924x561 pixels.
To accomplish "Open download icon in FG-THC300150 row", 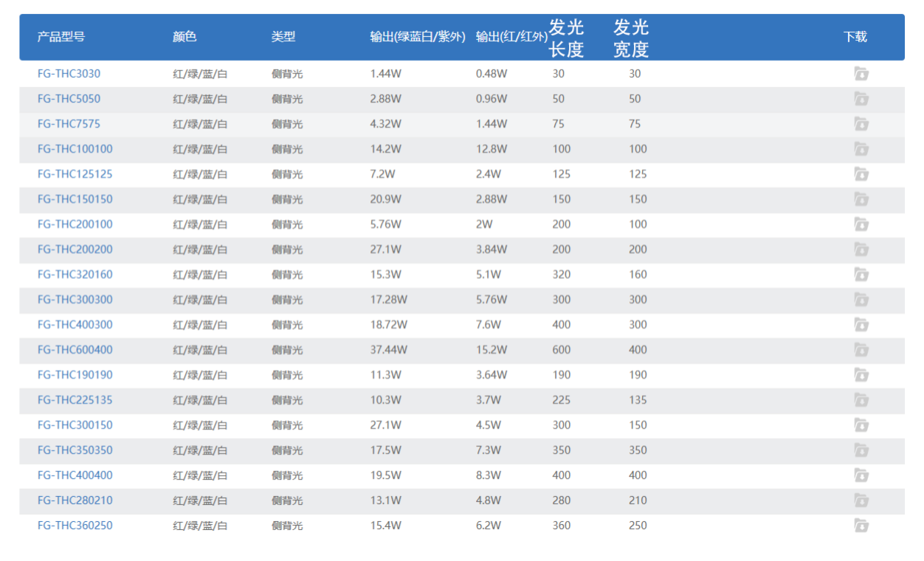I will 861,425.
